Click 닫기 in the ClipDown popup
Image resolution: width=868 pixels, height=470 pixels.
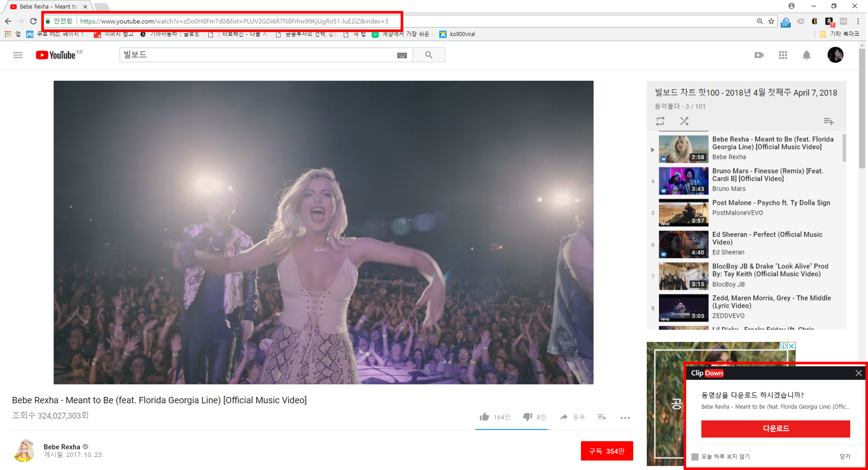845,456
